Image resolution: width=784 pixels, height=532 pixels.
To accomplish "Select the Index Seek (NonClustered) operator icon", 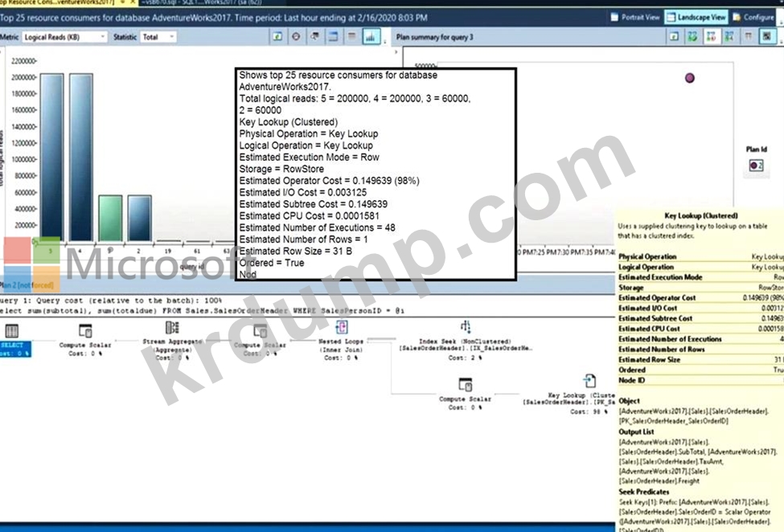I will pyautogui.click(x=465, y=327).
